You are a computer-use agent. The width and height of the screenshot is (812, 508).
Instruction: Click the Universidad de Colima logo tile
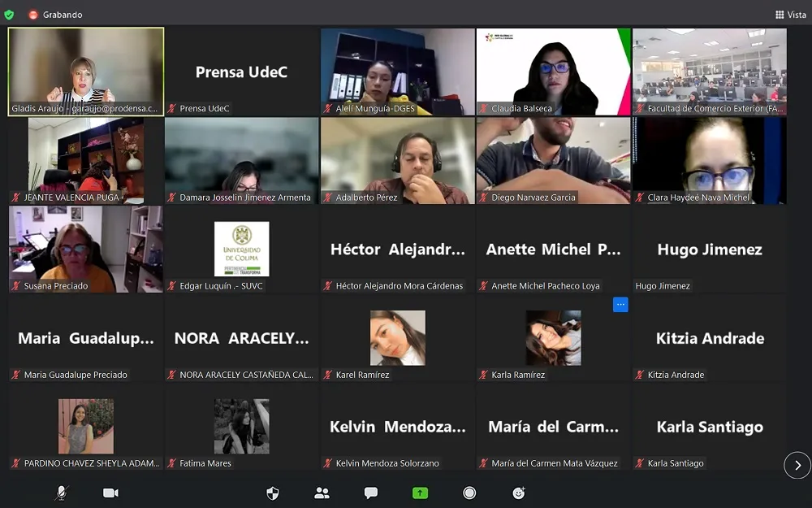241,249
